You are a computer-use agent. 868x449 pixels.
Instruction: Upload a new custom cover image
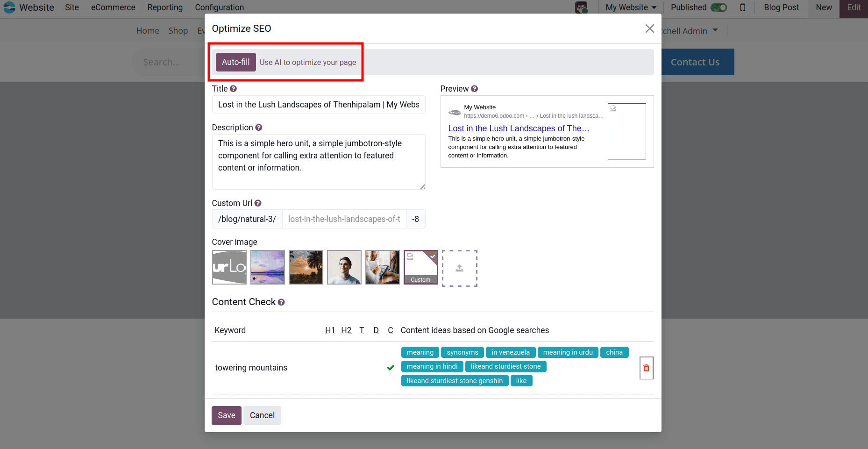click(459, 268)
